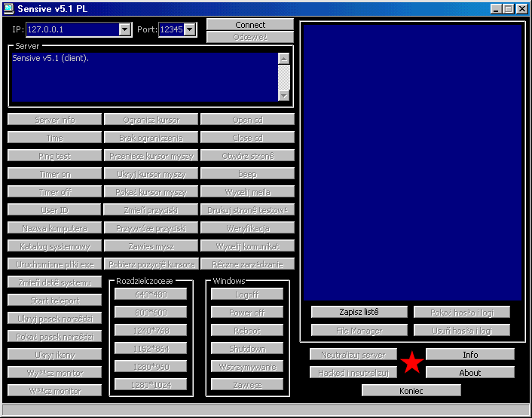This screenshot has height=418, width=532.
Task: Click Zapisz listê button
Action: pyautogui.click(x=359, y=312)
